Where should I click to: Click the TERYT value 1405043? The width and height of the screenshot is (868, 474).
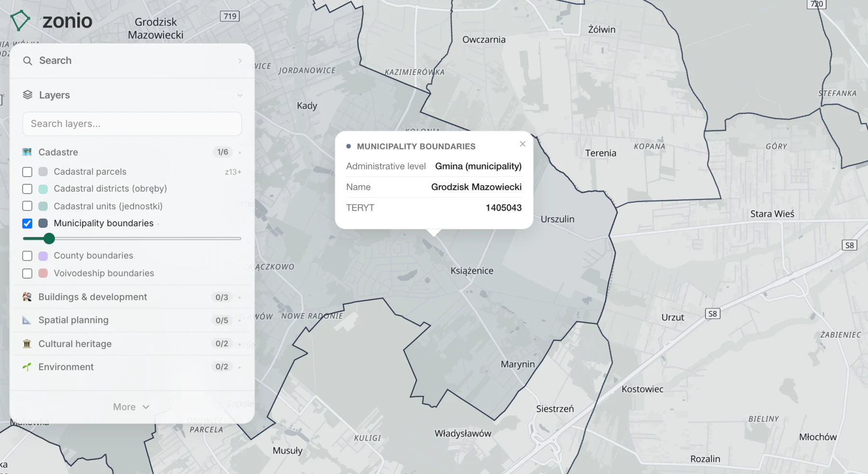click(503, 208)
